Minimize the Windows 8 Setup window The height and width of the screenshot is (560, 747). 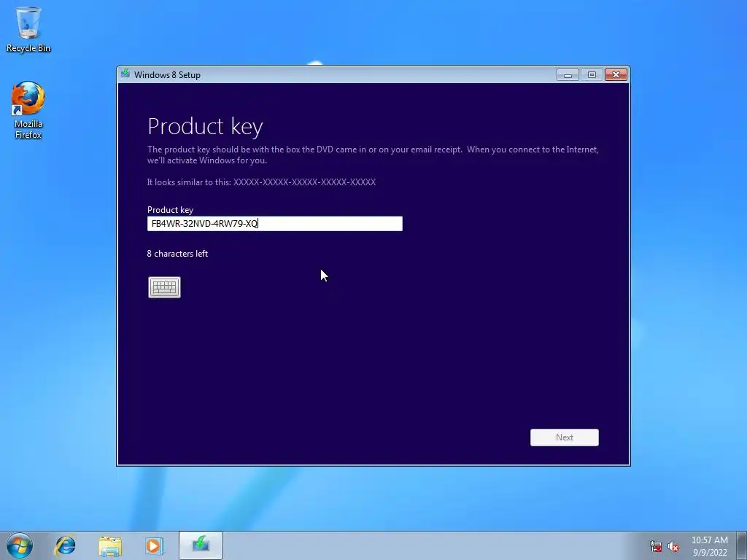tap(568, 75)
